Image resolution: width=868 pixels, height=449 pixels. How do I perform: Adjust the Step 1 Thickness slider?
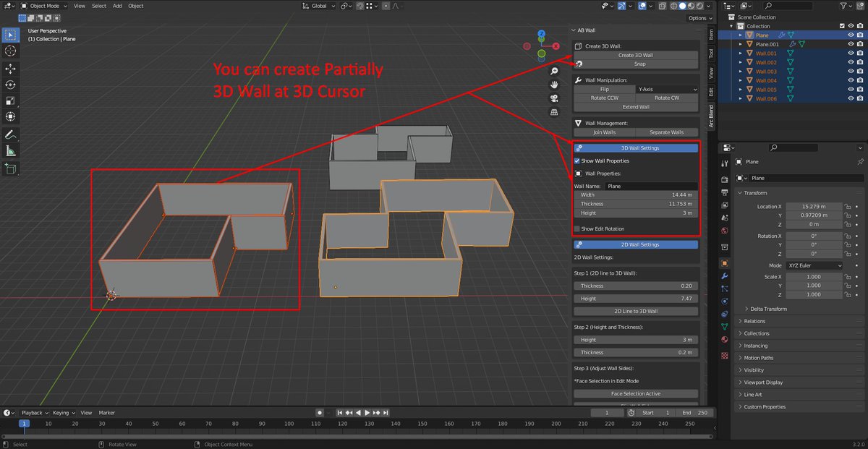coord(636,286)
